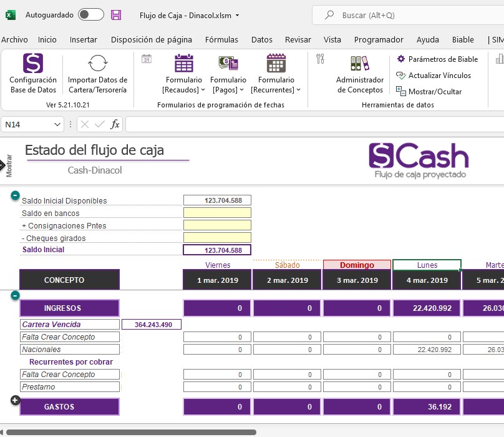Click the Buscar search field
Viewport: 504px width, 437px height.
point(407,15)
